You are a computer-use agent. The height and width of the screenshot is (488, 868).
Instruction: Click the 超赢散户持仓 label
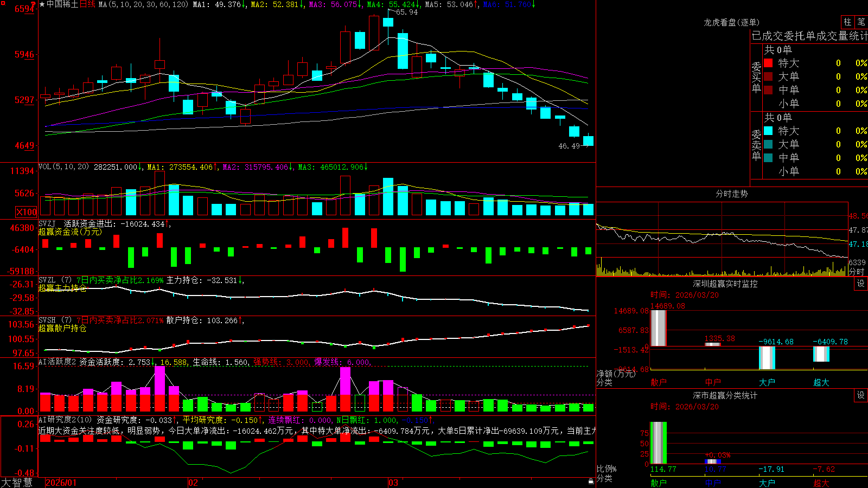point(62,328)
